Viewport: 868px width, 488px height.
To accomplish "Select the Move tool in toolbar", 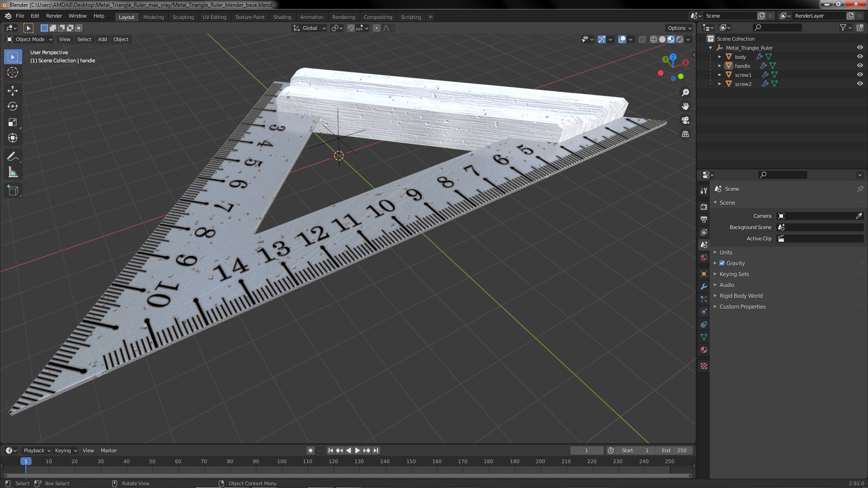I will [13, 91].
